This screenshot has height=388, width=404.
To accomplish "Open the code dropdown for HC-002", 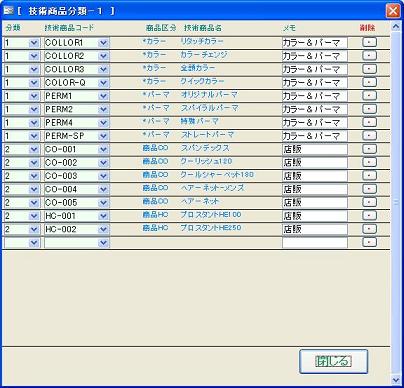I will (x=103, y=229).
